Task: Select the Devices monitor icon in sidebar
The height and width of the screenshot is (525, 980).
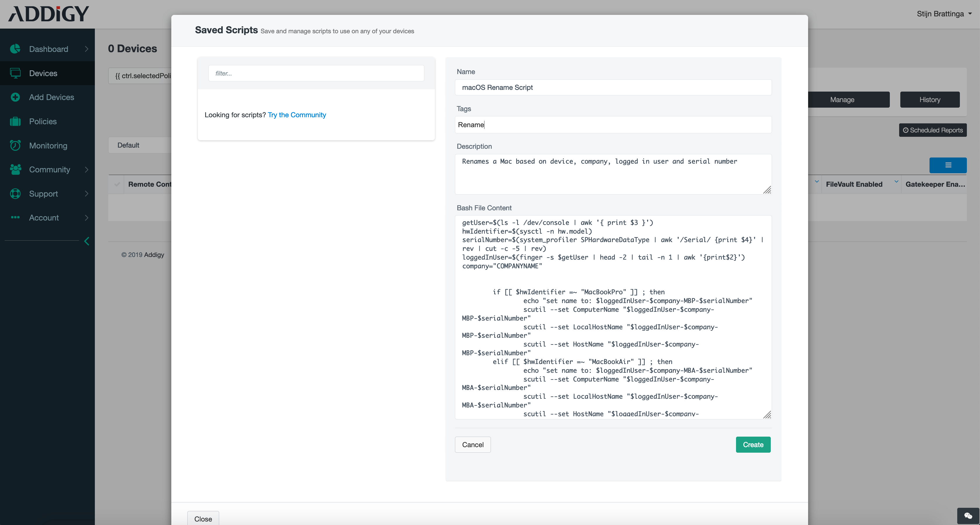Action: [x=15, y=73]
